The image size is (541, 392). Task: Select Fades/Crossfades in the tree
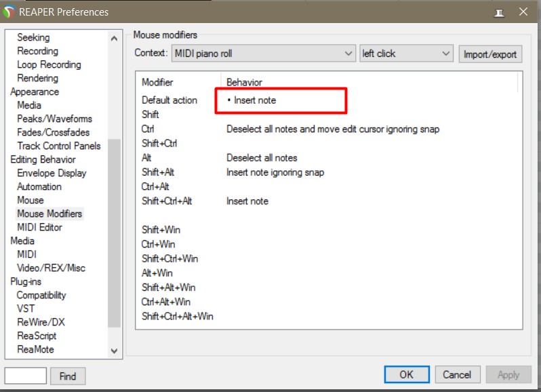pos(53,132)
